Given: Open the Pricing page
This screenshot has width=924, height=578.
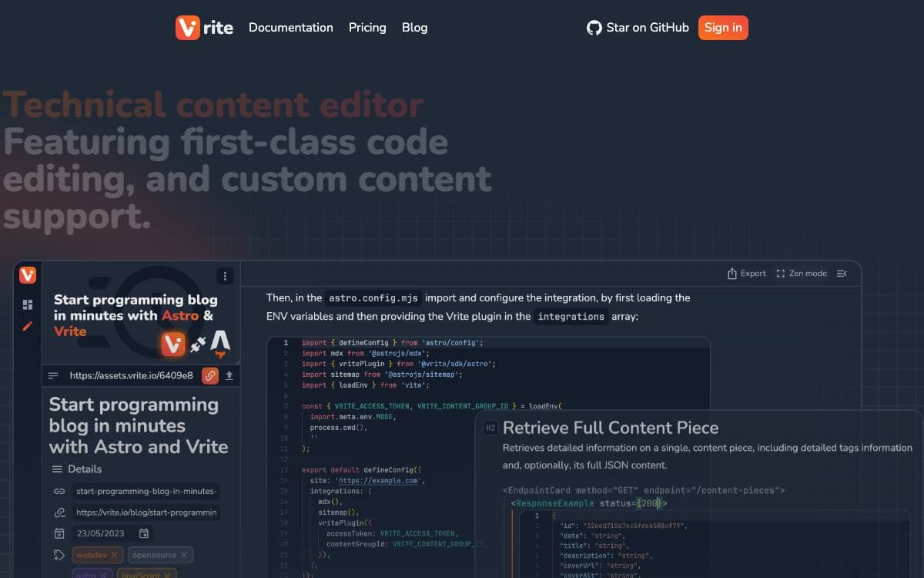Looking at the screenshot, I should point(367,28).
